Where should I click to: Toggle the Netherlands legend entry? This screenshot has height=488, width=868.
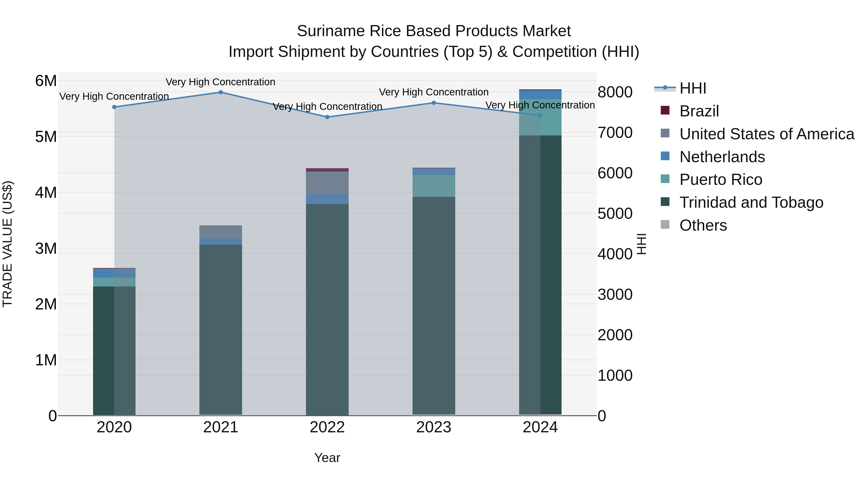coord(713,157)
